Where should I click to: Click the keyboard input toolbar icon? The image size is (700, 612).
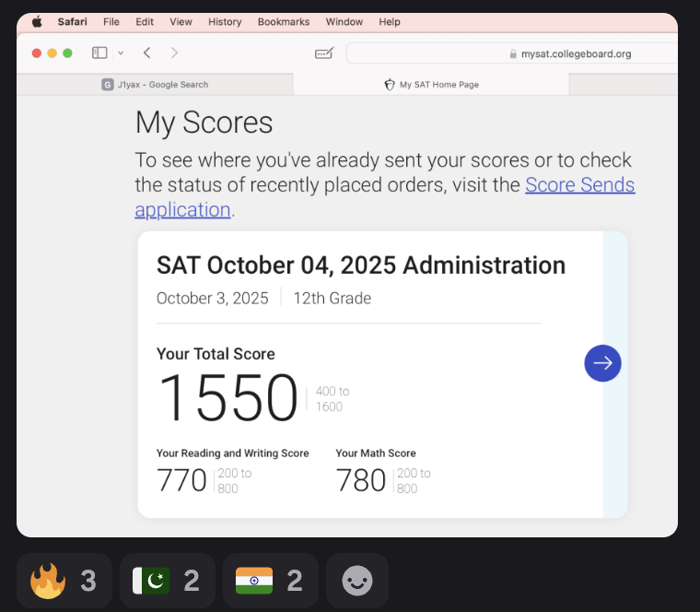[324, 53]
